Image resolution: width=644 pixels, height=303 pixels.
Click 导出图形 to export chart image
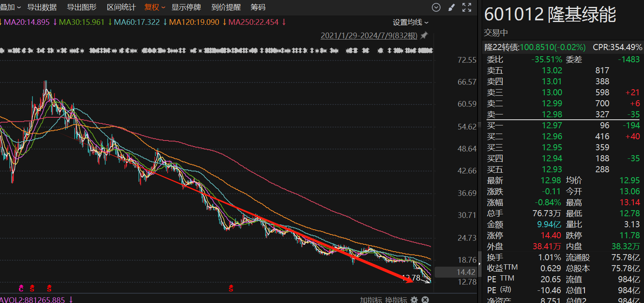point(82,7)
